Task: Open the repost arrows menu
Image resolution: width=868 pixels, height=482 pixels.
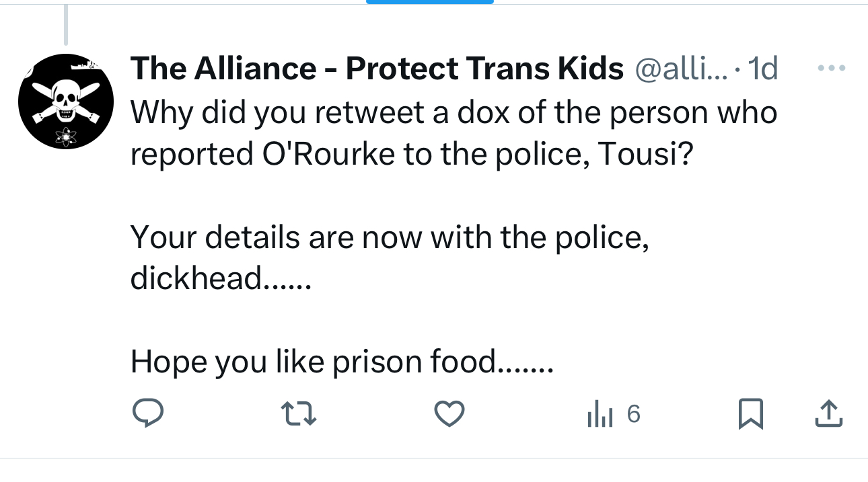Action: pos(297,413)
